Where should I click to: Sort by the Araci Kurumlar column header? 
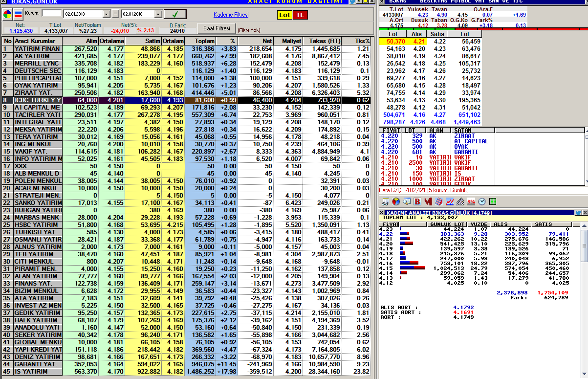pos(38,41)
